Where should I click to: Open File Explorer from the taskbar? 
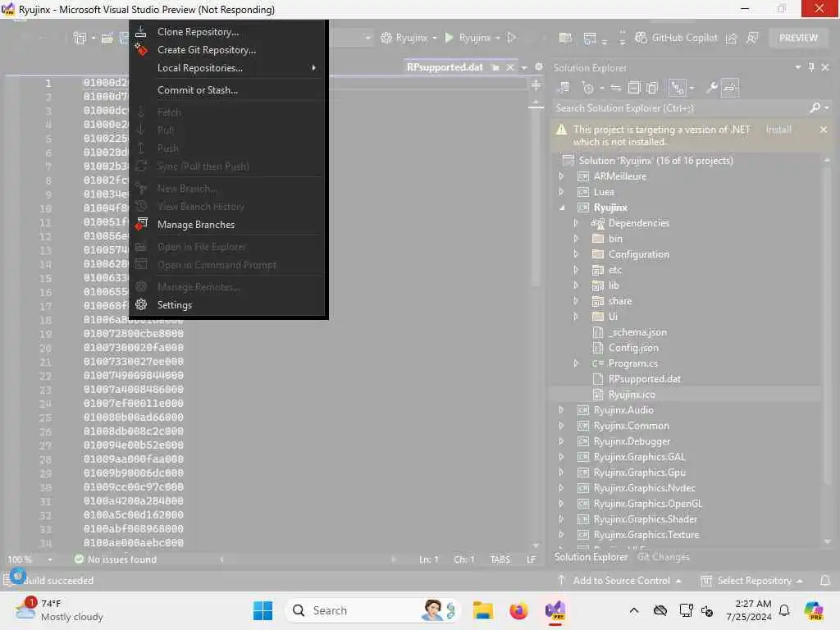tap(482, 610)
